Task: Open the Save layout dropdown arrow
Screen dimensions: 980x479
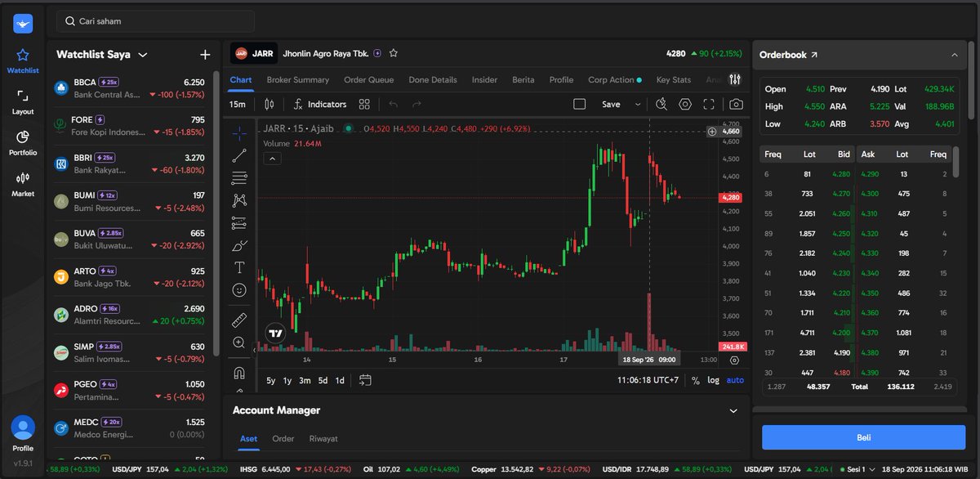Action: pos(638,105)
